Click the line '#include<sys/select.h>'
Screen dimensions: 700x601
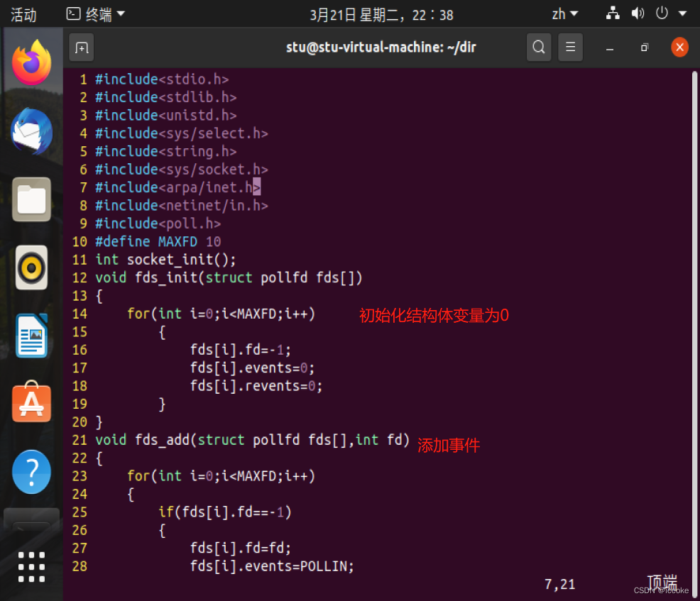[181, 133]
